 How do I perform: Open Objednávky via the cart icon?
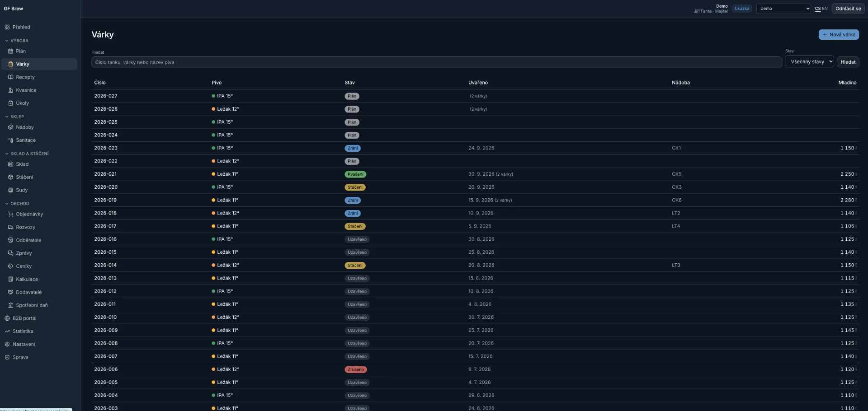(x=10, y=215)
